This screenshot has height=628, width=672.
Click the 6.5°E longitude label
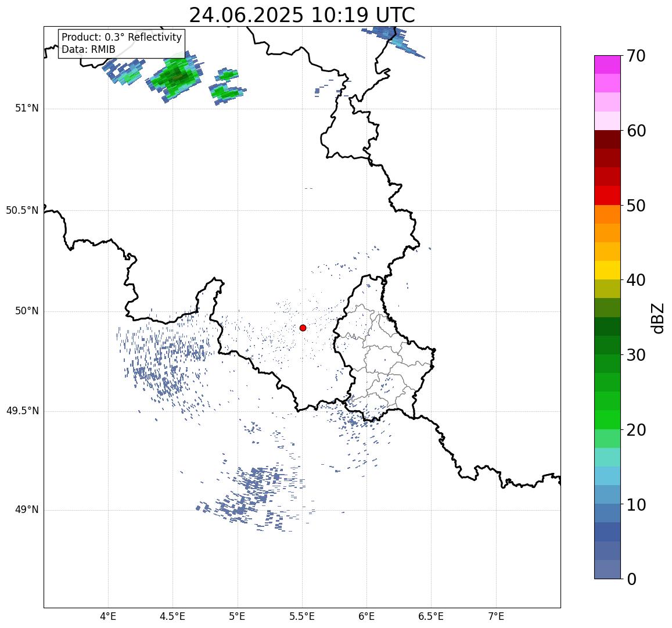point(431,617)
